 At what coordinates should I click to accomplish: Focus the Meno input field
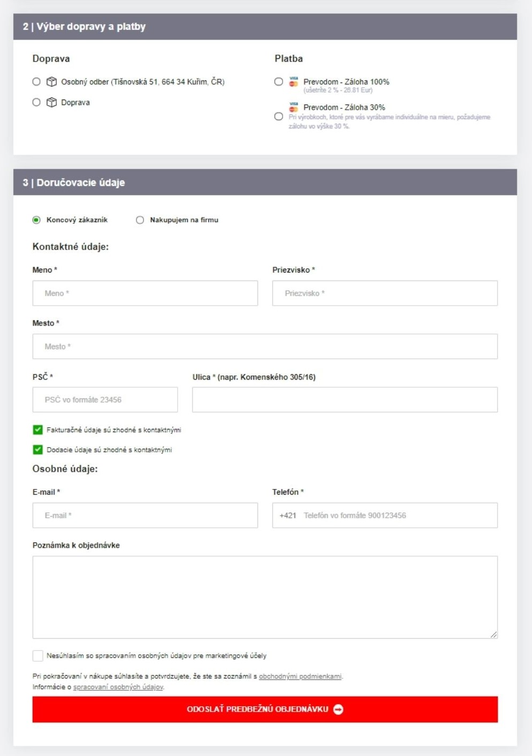click(x=145, y=293)
